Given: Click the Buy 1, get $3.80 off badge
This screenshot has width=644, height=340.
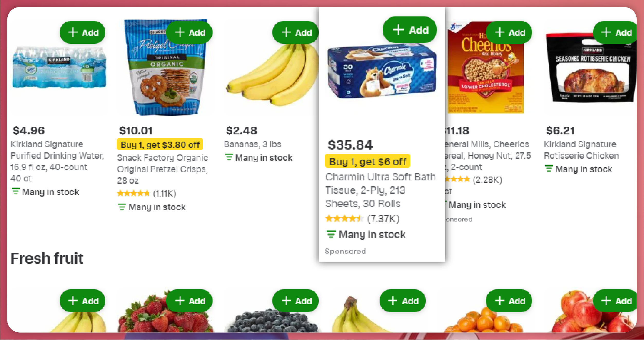Looking at the screenshot, I should [x=160, y=145].
